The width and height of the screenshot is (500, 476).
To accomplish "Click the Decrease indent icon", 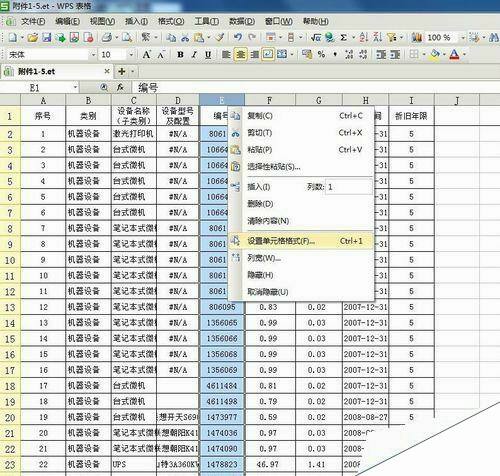I will (381, 55).
